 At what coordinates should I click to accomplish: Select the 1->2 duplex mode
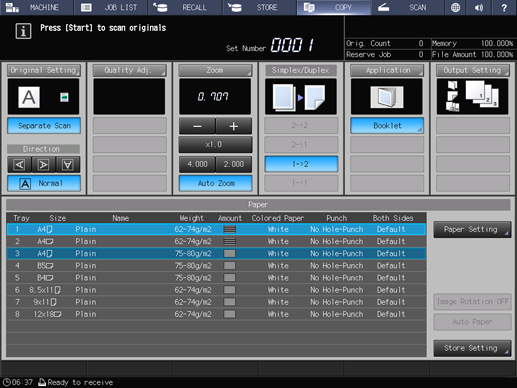coord(301,164)
